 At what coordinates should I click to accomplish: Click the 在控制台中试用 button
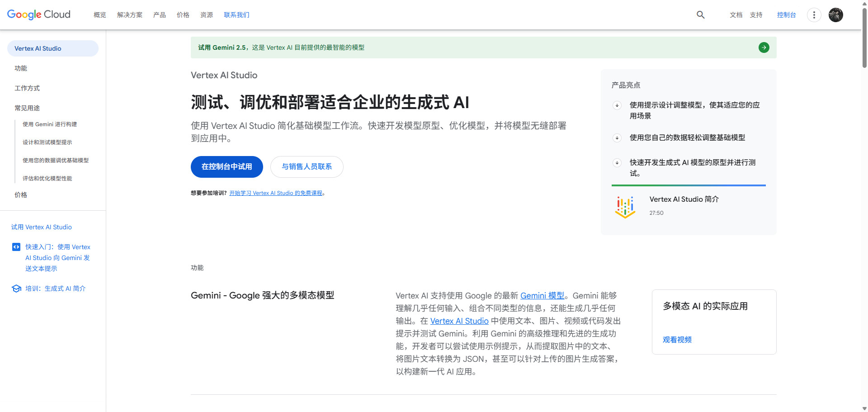tap(226, 167)
